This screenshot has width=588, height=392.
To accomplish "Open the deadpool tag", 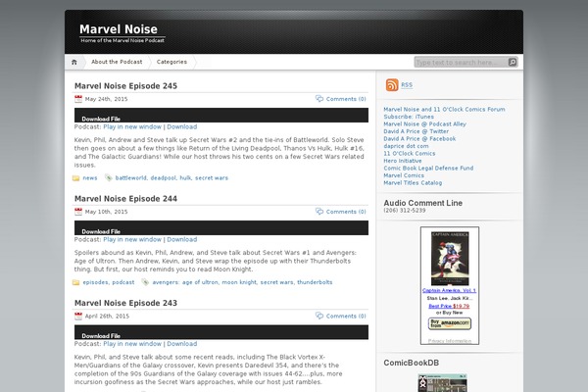I will coord(163,178).
